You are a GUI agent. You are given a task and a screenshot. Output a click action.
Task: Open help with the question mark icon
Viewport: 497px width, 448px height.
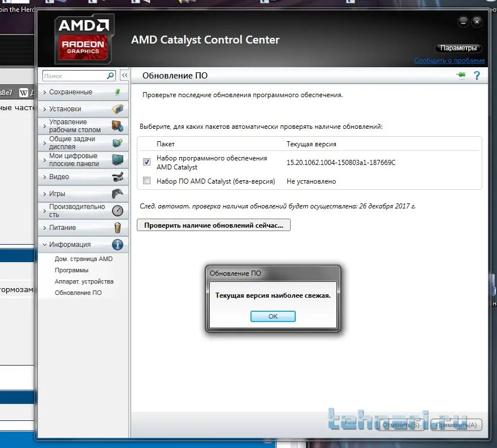(x=477, y=75)
